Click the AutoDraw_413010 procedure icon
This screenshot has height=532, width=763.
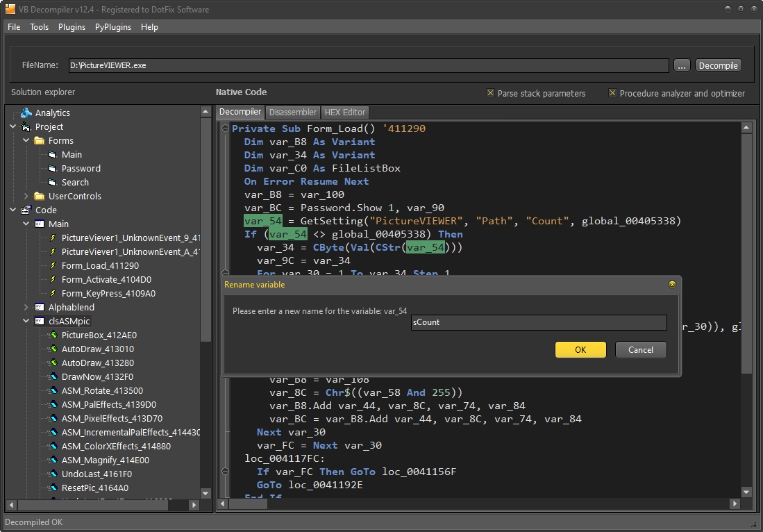pos(53,349)
